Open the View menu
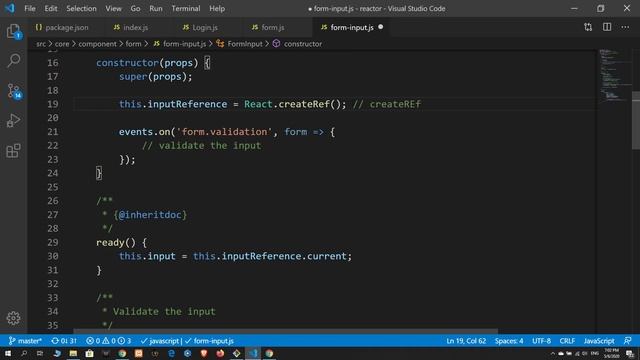Viewport: 640px width, 360px height. (x=113, y=8)
